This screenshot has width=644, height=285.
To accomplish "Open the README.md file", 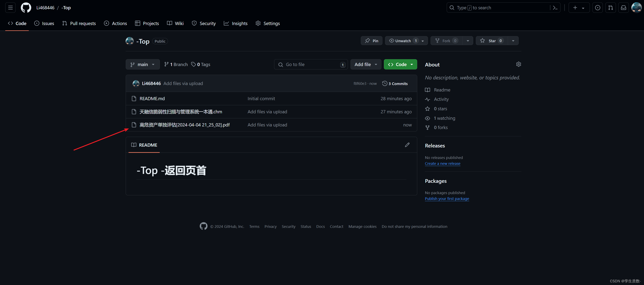I will point(152,98).
